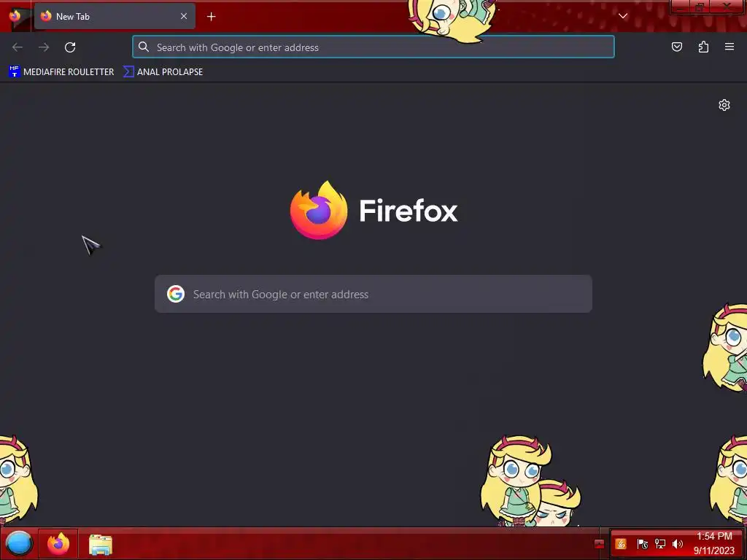
Task: Select the New Tab tab
Action: [x=115, y=16]
